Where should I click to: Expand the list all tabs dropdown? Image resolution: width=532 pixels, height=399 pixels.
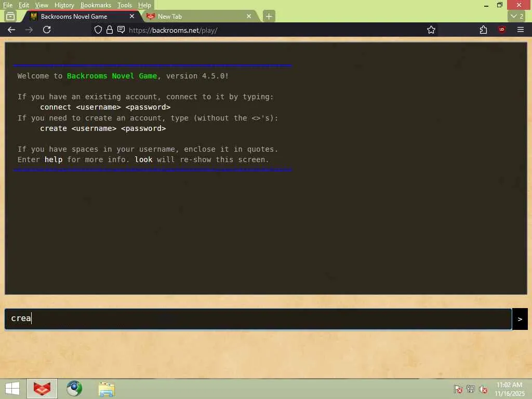click(x=517, y=16)
